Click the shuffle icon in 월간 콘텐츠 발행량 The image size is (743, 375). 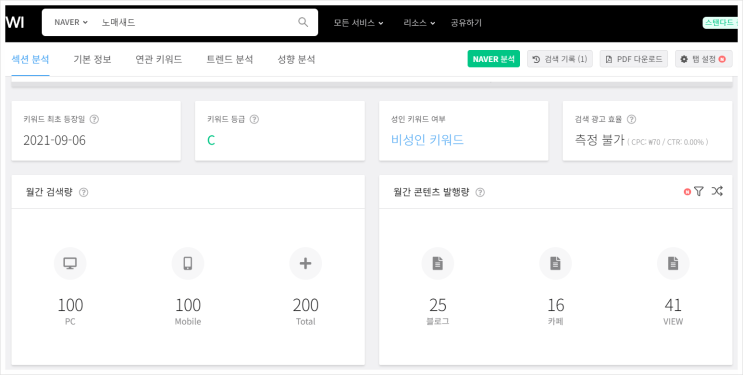[x=717, y=191]
